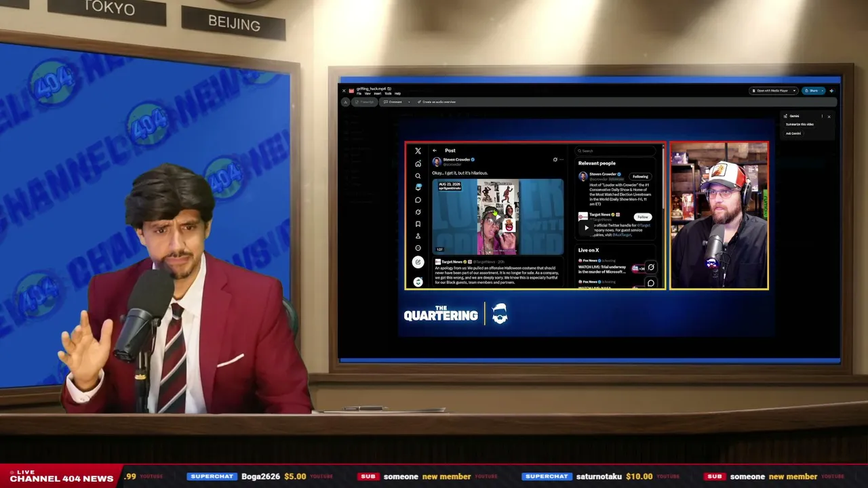Click the griffing_huck.mp4 file name
Screen dimensions: 868x488
pyautogui.click(x=371, y=89)
